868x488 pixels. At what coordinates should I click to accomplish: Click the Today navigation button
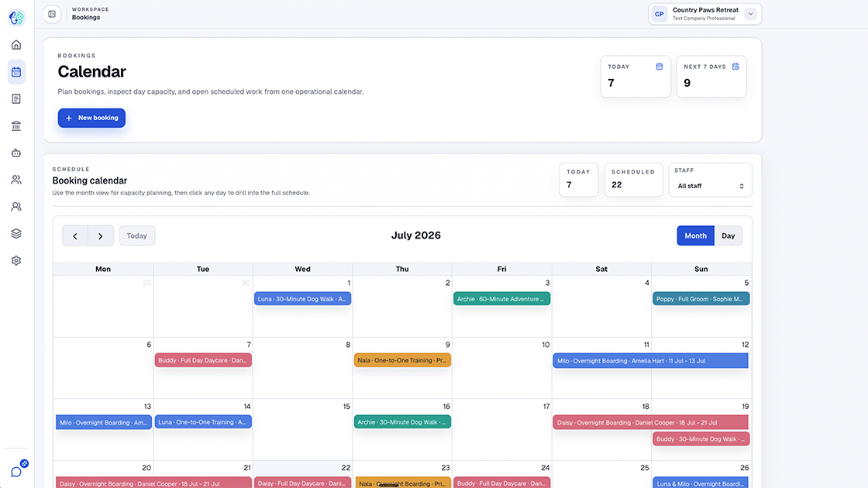[136, 235]
